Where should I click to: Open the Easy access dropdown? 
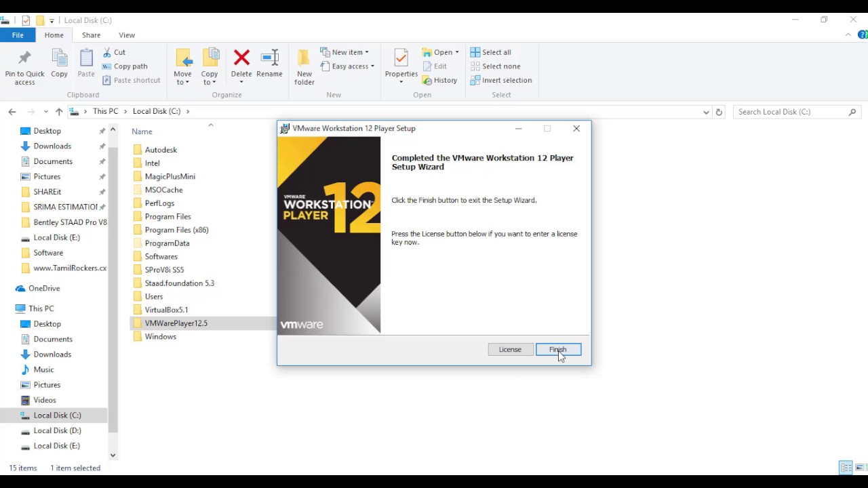347,66
